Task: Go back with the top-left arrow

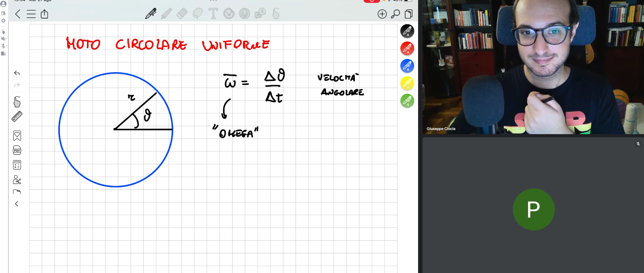Action: click(x=18, y=14)
